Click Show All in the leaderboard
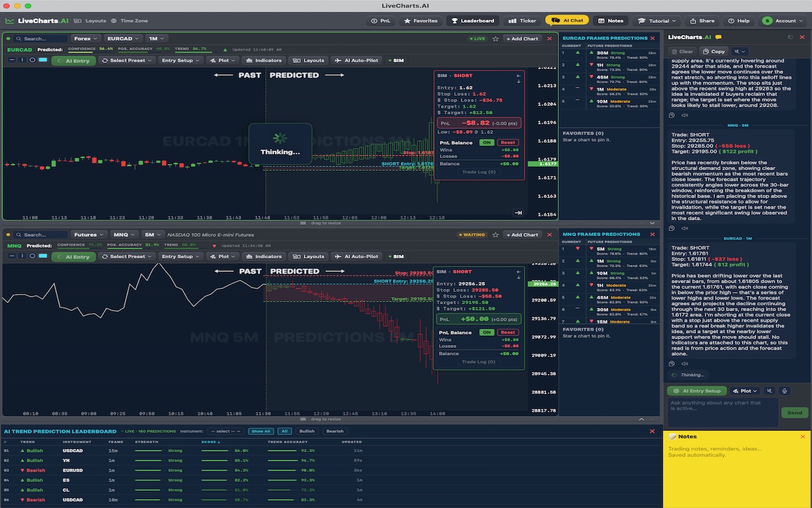 [x=261, y=431]
